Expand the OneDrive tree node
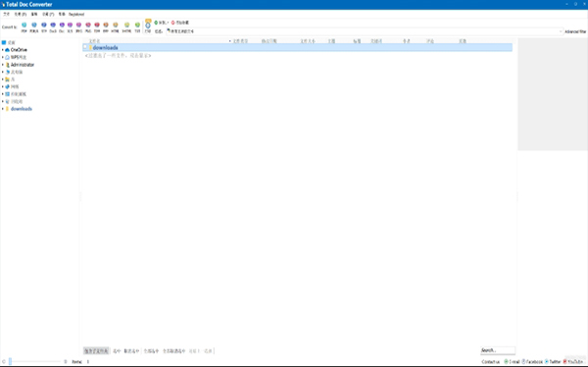 [3, 50]
